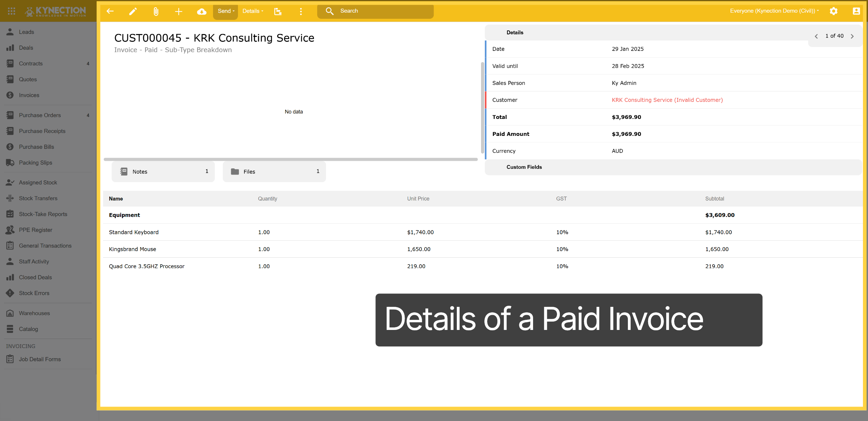The height and width of the screenshot is (421, 868).
Task: Click the copy document icon in toolbar
Action: [278, 11]
